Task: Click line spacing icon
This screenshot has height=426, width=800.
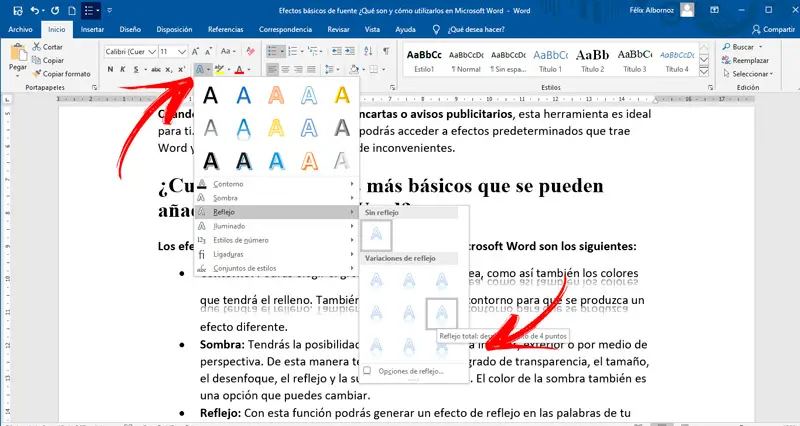Action: pos(329,69)
